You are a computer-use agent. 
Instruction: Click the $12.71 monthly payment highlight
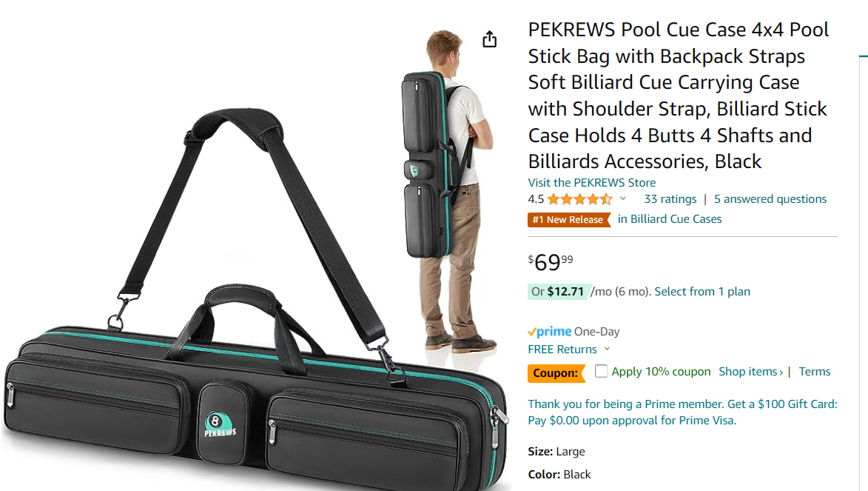tap(559, 292)
